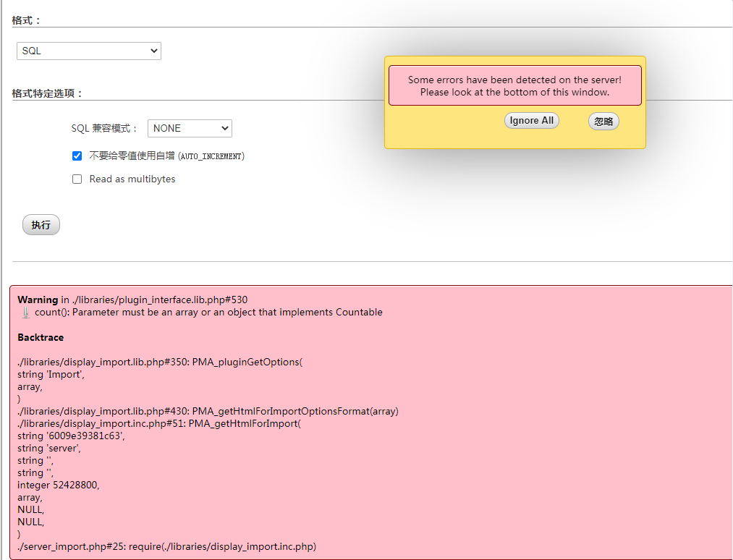This screenshot has width=733, height=560.
Task: Click the 格式 section heading
Action: [x=27, y=20]
